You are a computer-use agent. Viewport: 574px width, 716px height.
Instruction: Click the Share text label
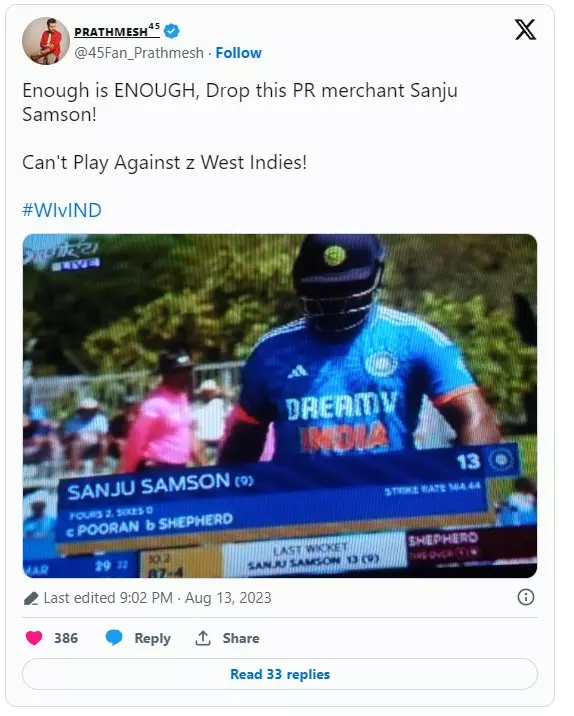(x=241, y=638)
